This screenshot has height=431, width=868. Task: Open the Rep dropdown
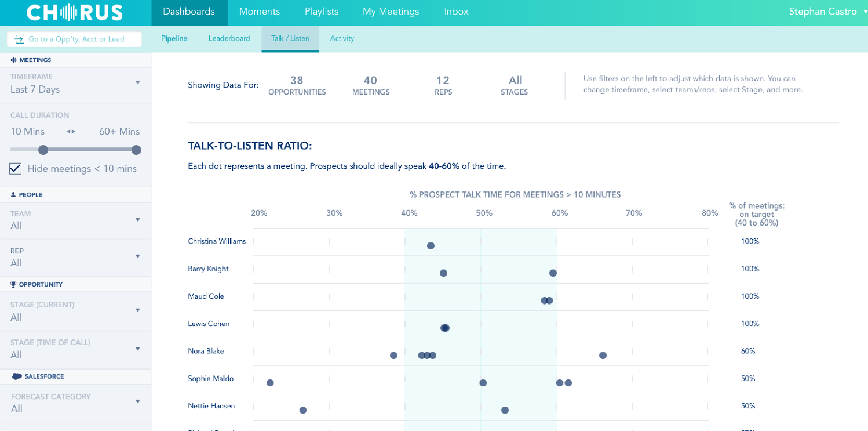pos(138,256)
